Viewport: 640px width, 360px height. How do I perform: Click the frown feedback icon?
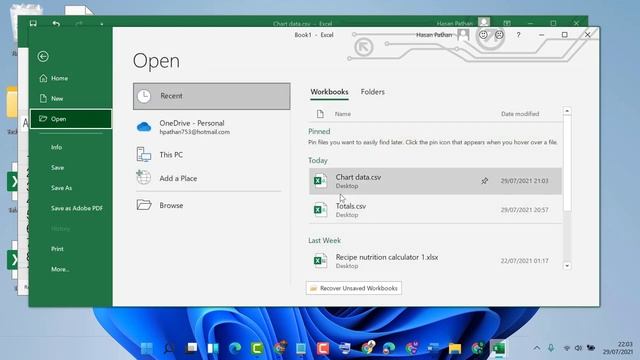coord(499,35)
